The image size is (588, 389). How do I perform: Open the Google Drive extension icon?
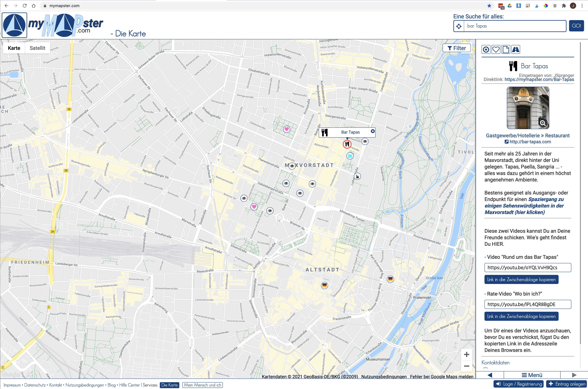coord(510,6)
